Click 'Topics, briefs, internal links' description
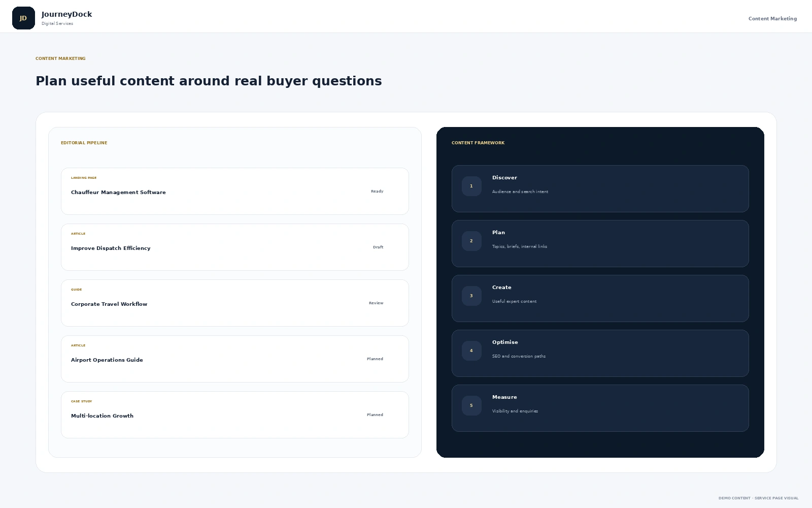 coord(520,247)
